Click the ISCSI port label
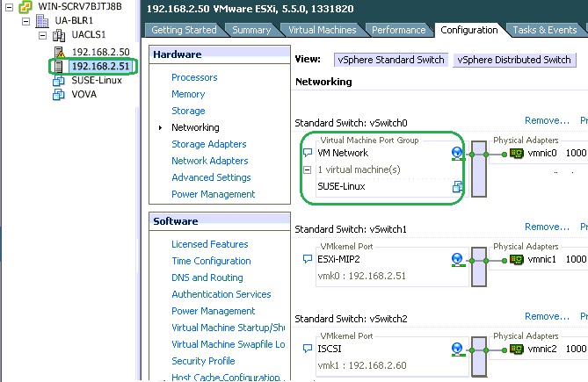Viewport: 588px width, 382px height. tap(330, 349)
